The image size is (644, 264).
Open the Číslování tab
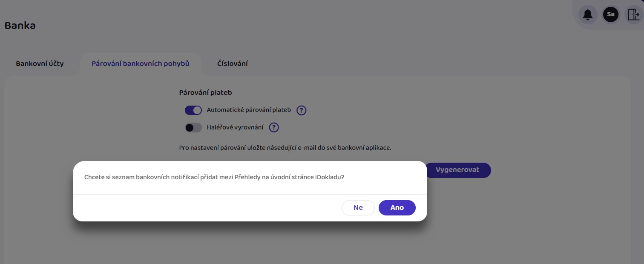click(x=233, y=64)
